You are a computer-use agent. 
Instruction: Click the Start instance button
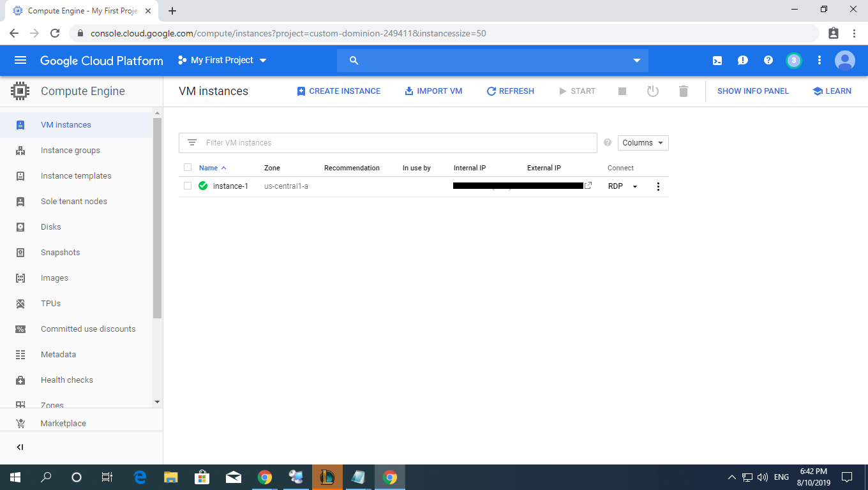coord(577,91)
